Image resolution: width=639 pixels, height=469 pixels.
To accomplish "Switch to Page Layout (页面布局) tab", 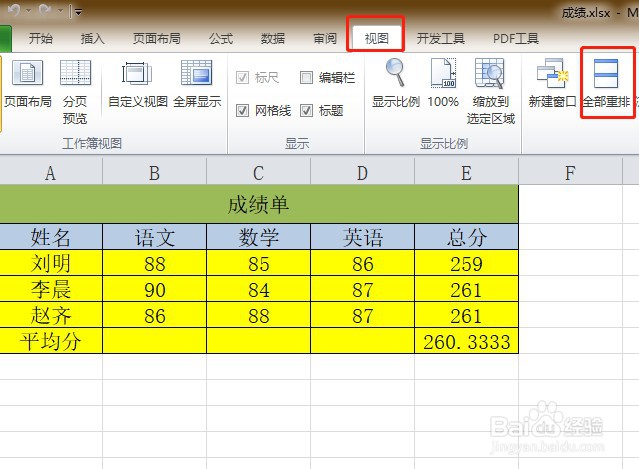I will (156, 38).
